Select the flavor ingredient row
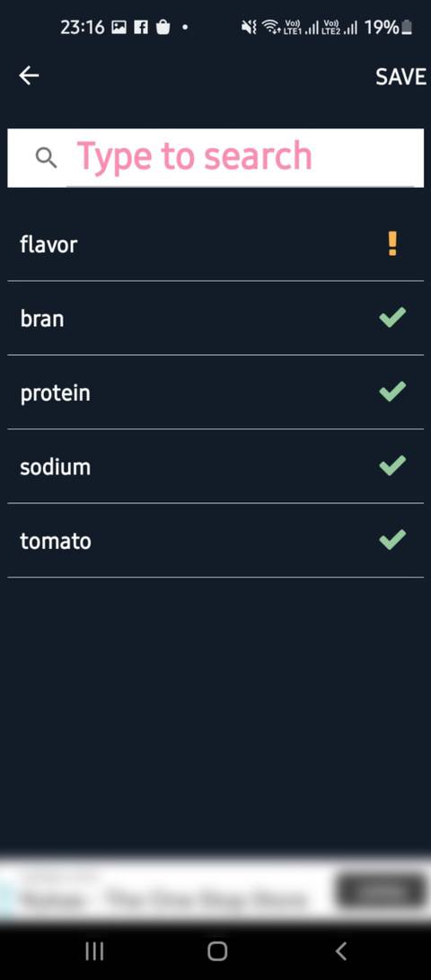This screenshot has height=980, width=431. [215, 243]
